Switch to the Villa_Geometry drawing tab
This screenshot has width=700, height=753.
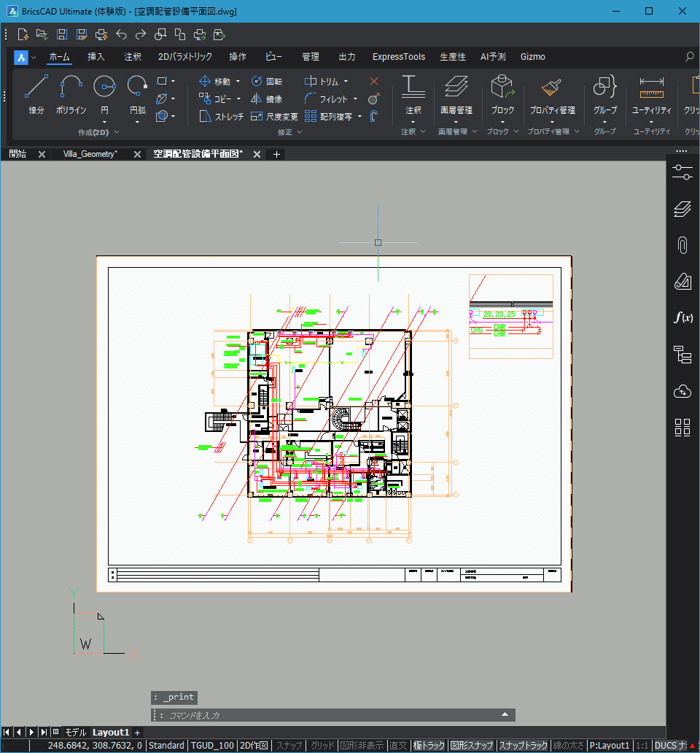89,154
